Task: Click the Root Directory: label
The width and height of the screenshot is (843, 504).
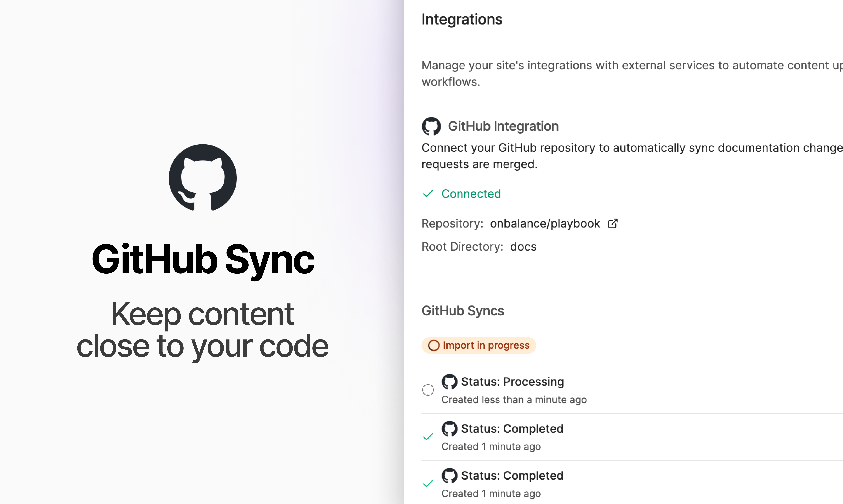Action: pos(462,247)
